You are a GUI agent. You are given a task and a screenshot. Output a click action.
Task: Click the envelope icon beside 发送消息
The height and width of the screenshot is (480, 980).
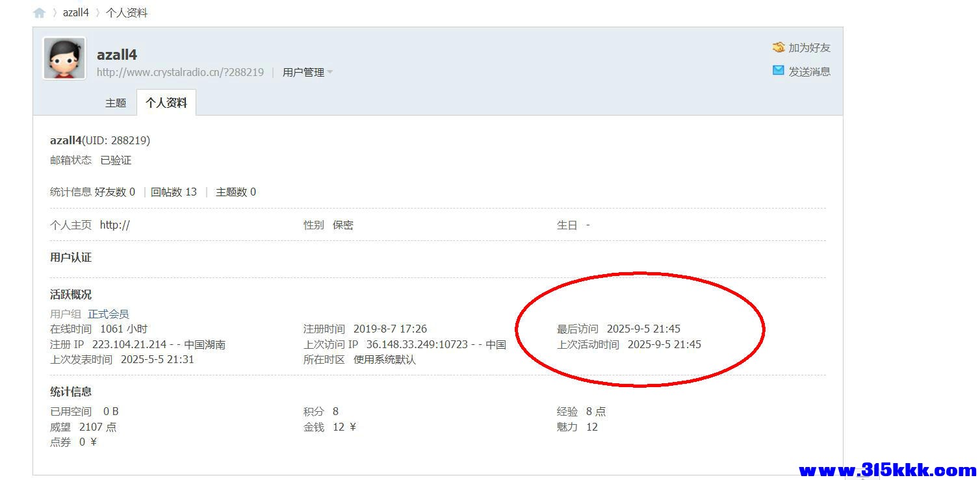pyautogui.click(x=778, y=71)
